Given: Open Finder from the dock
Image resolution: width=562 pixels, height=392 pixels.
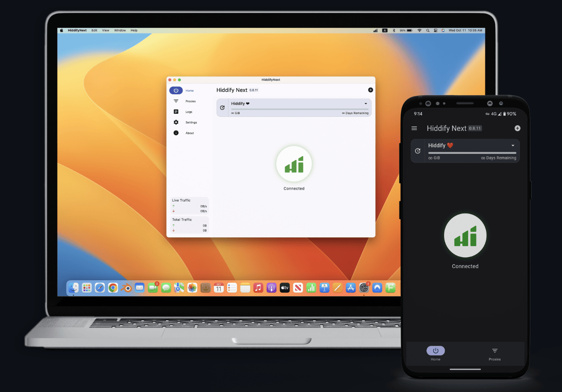Looking at the screenshot, I should tap(73, 288).
